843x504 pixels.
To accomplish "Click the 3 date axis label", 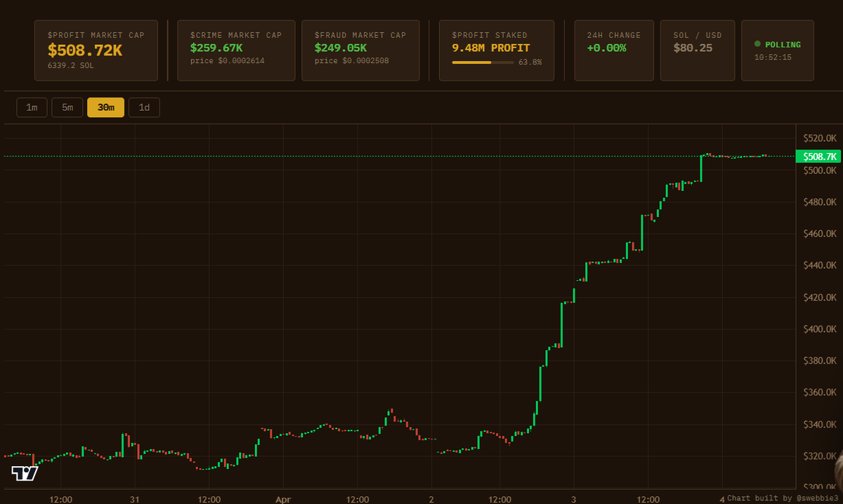I will point(574,500).
